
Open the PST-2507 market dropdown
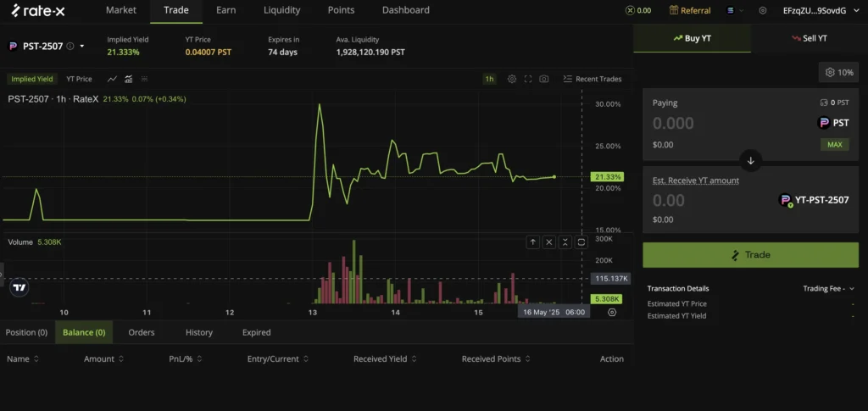click(82, 46)
